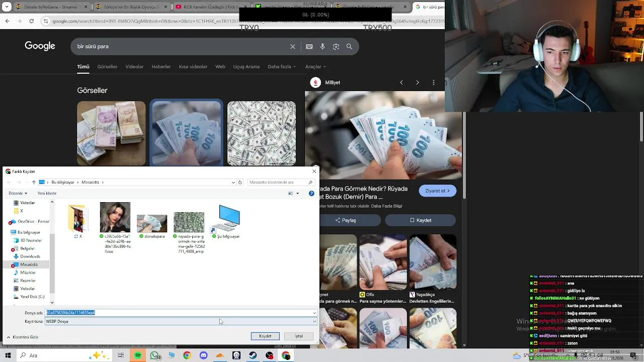Refresh the folder view in save dialog
Image resolution: width=644 pixels, height=362 pixels.
click(x=240, y=182)
